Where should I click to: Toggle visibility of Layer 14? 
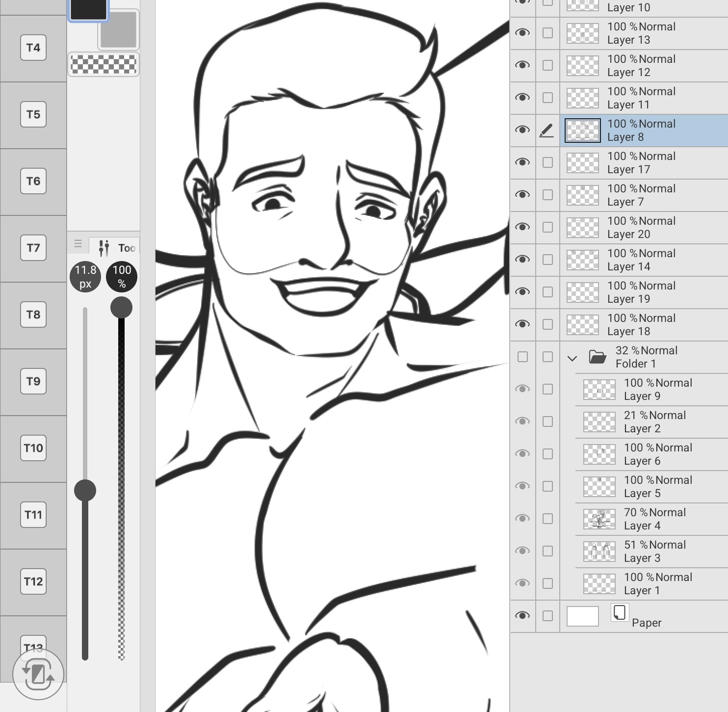(522, 260)
